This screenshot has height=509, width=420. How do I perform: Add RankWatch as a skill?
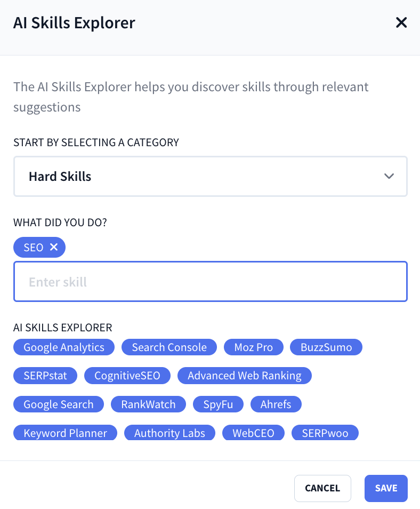pos(148,404)
